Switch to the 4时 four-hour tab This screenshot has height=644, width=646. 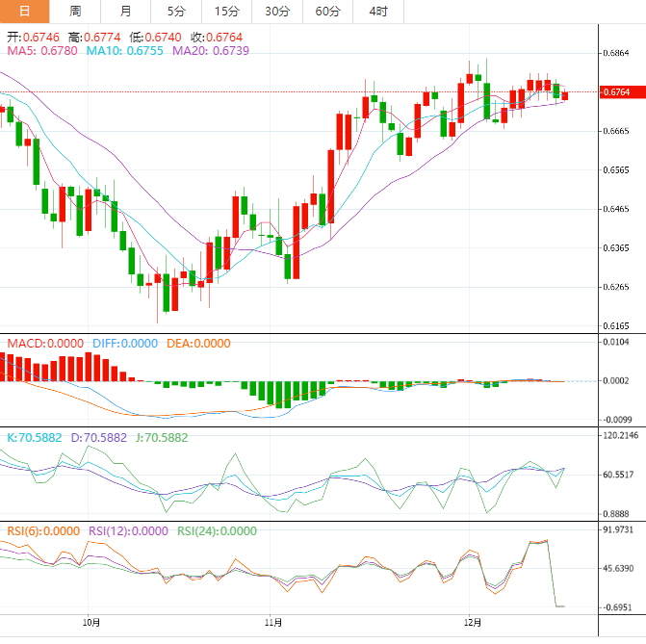point(378,12)
